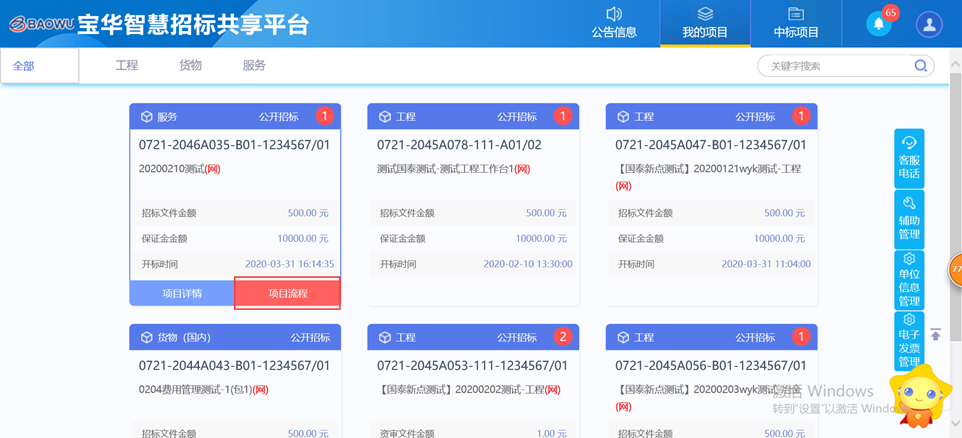Screen dimensions: 962x438
Task: Open the user profile avatar icon
Action: [929, 24]
